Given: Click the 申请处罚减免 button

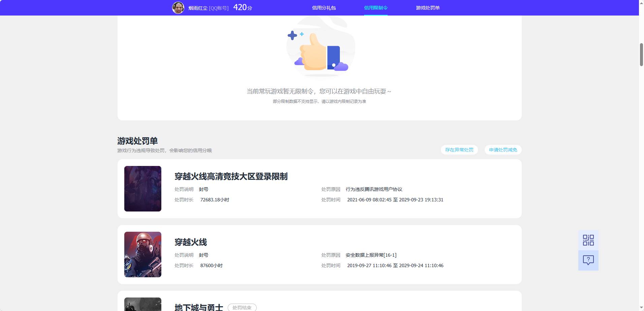Looking at the screenshot, I should [x=503, y=150].
